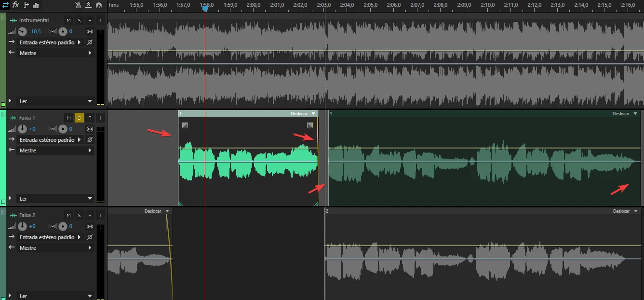
Task: Open Faixa 1 input 'Entrada estéreo padrão' menu
Action: 51,140
